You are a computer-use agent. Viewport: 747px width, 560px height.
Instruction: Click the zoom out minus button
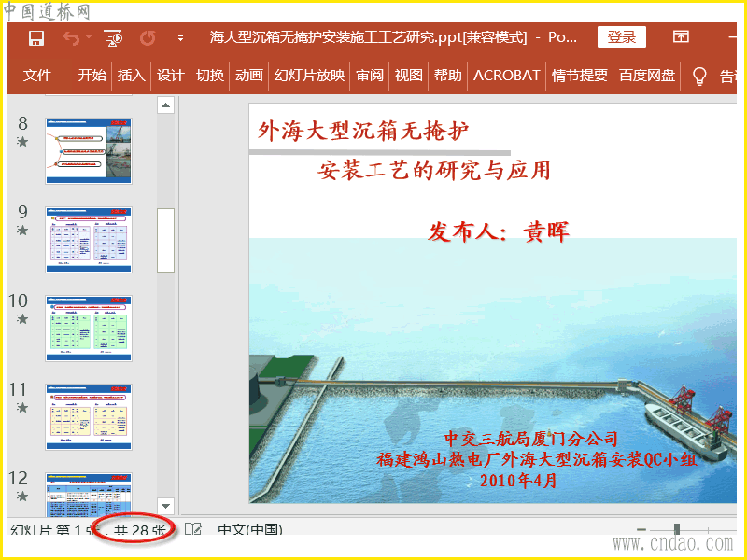point(641,529)
